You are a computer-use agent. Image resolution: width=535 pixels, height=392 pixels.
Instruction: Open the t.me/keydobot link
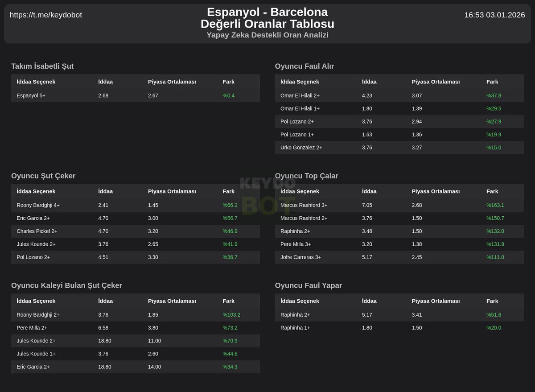[x=46, y=15]
